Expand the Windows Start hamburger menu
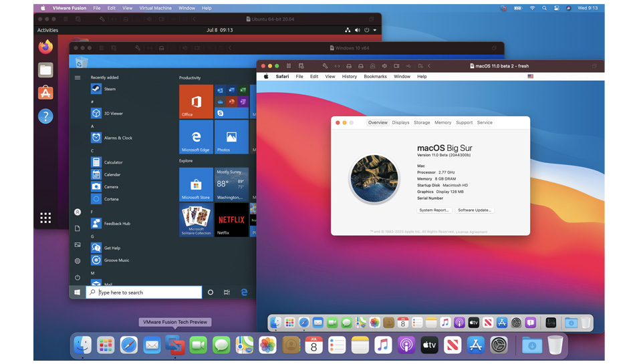635x364 pixels. click(x=78, y=77)
